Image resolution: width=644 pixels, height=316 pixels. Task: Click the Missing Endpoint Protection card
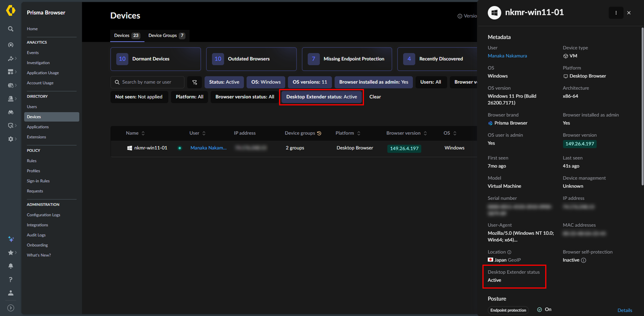pyautogui.click(x=347, y=59)
